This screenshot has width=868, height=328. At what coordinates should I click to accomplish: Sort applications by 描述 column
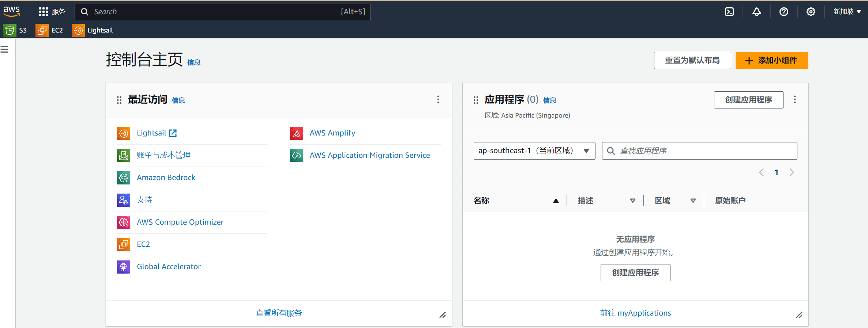pyautogui.click(x=632, y=201)
